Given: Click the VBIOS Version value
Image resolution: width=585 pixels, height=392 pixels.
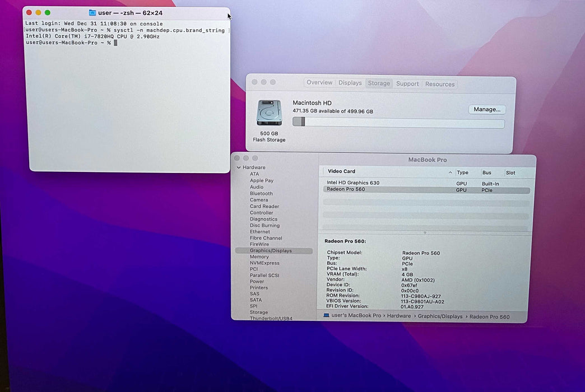Looking at the screenshot, I should pos(422,301).
